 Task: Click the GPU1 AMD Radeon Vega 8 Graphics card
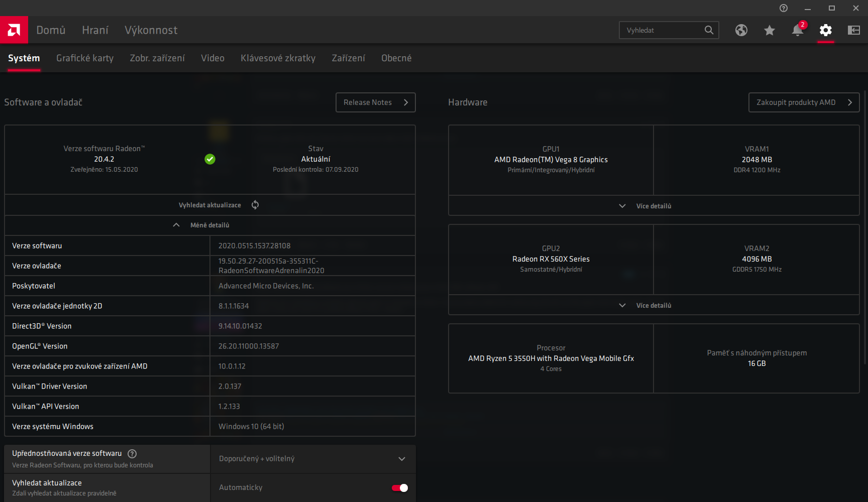coord(551,160)
